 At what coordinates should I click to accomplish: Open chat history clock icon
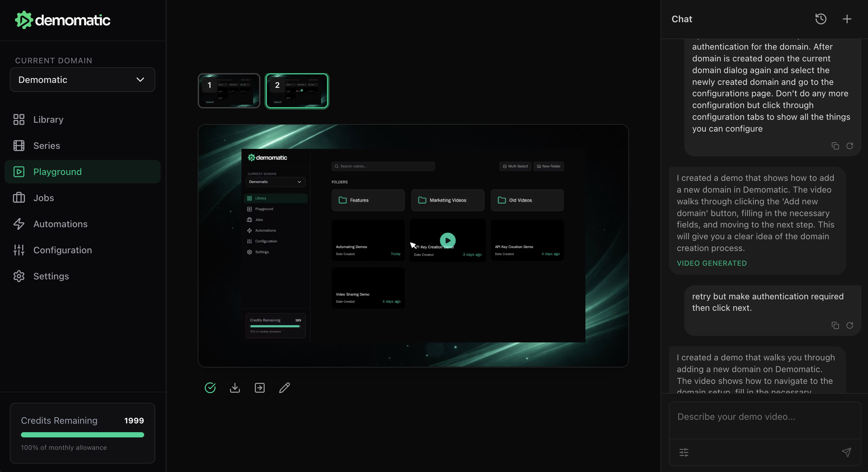820,19
